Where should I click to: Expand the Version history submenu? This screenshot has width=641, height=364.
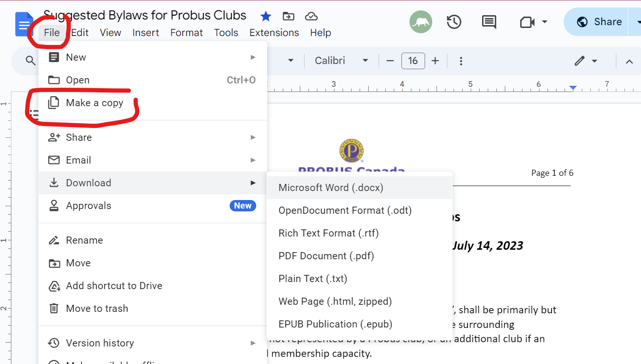(153, 343)
